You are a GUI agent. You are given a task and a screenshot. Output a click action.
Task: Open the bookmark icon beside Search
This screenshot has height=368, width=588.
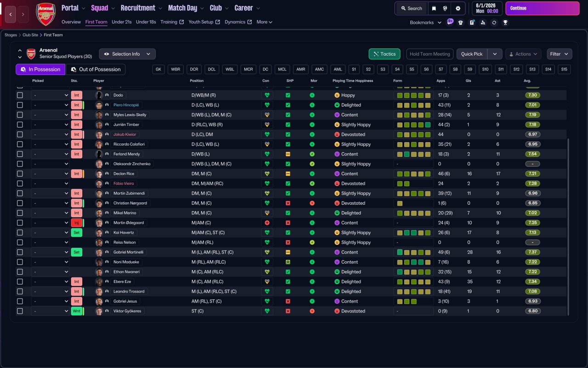(434, 8)
